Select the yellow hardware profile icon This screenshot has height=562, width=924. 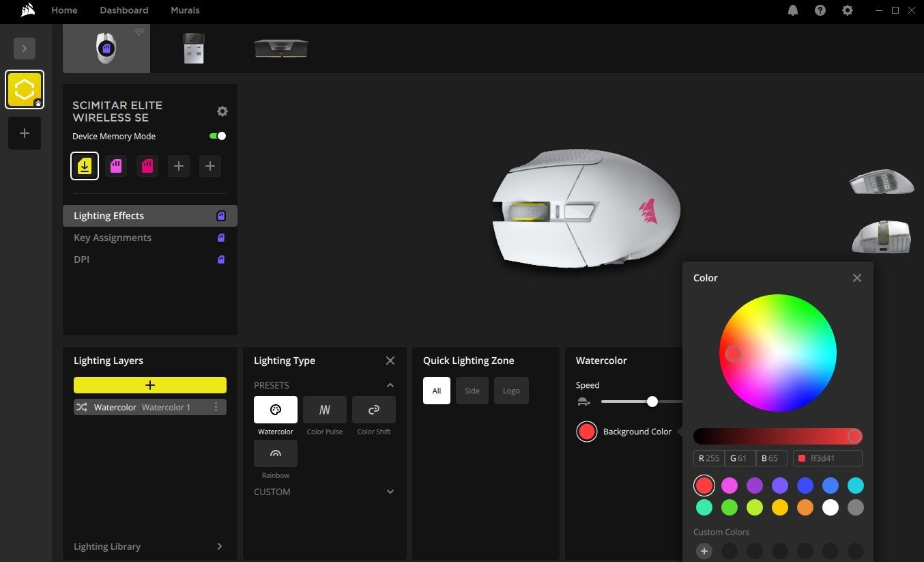coord(84,165)
